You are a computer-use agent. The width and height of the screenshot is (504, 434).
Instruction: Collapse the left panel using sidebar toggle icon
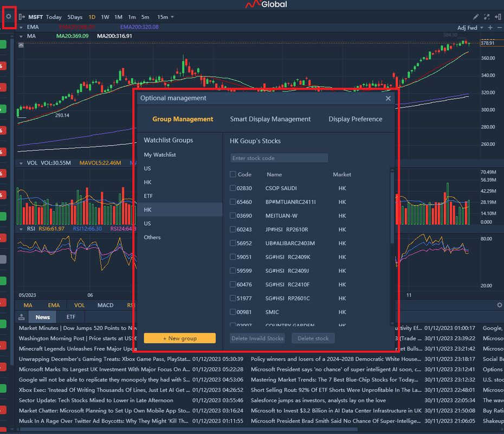coord(22,17)
